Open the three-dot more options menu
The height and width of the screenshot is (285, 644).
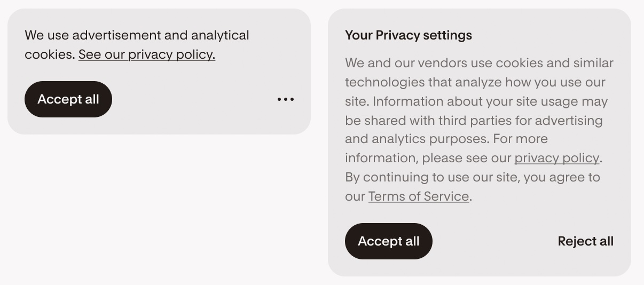pos(286,99)
